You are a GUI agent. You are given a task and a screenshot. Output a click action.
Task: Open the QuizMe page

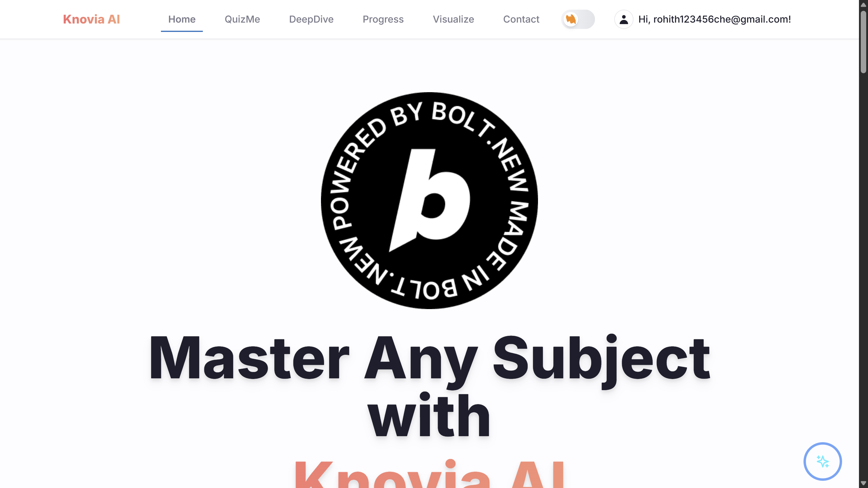coord(242,19)
